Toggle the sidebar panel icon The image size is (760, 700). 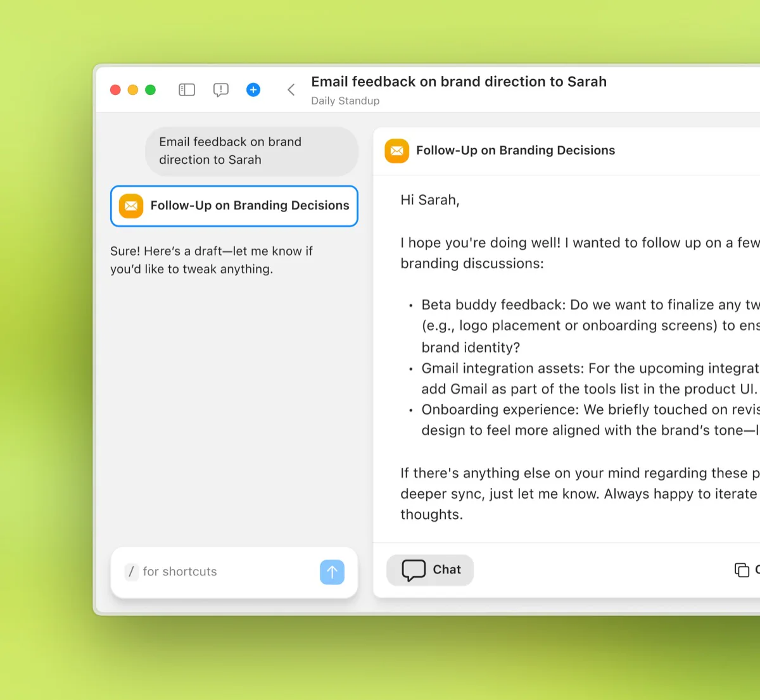187,90
